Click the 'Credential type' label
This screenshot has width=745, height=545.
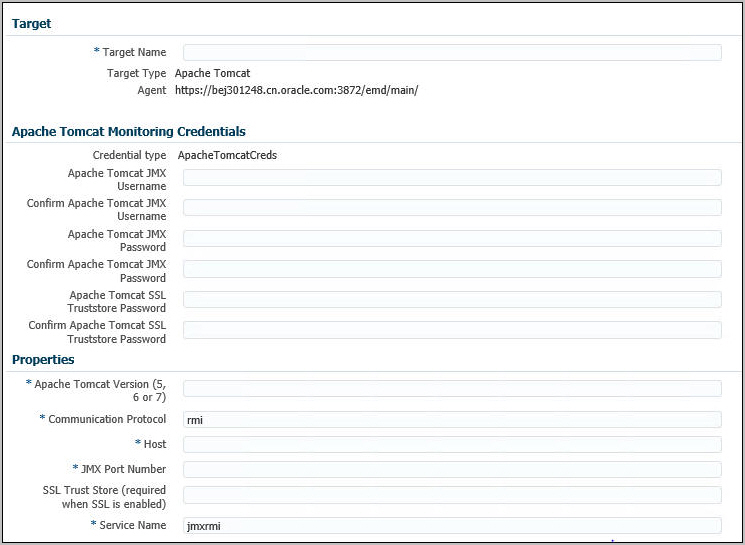click(x=129, y=155)
